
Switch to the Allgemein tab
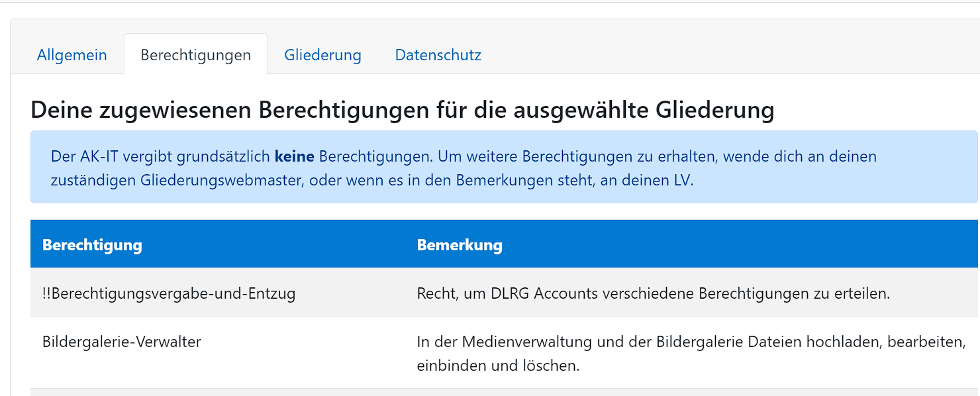(72, 55)
